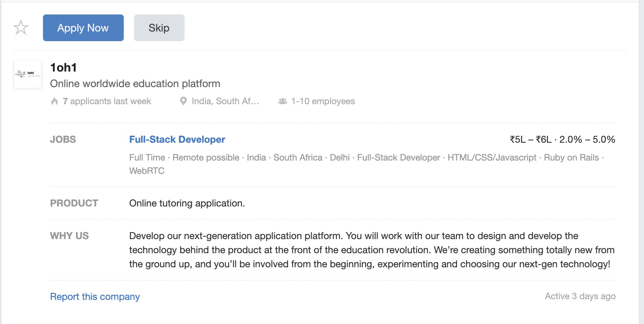The width and height of the screenshot is (644, 324).
Task: Click the JOBS section label
Action: coord(63,139)
